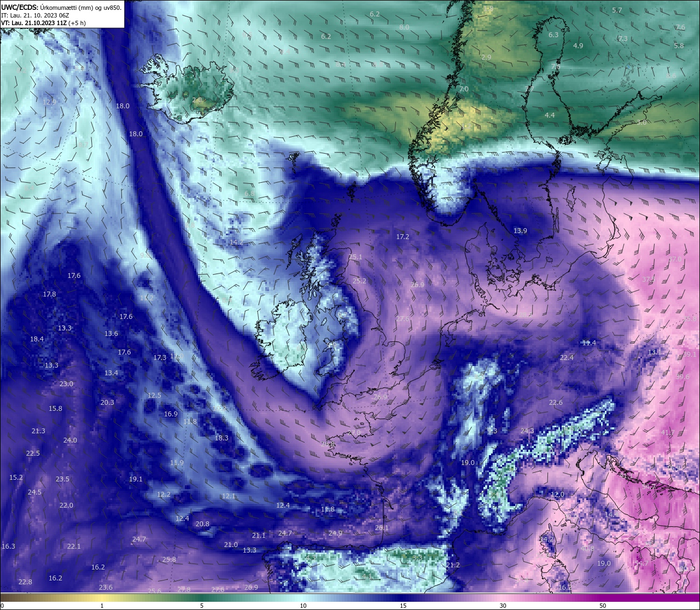Image resolution: width=700 pixels, height=610 pixels.
Task: Click the map value '13.4'
Action: [x=111, y=373]
